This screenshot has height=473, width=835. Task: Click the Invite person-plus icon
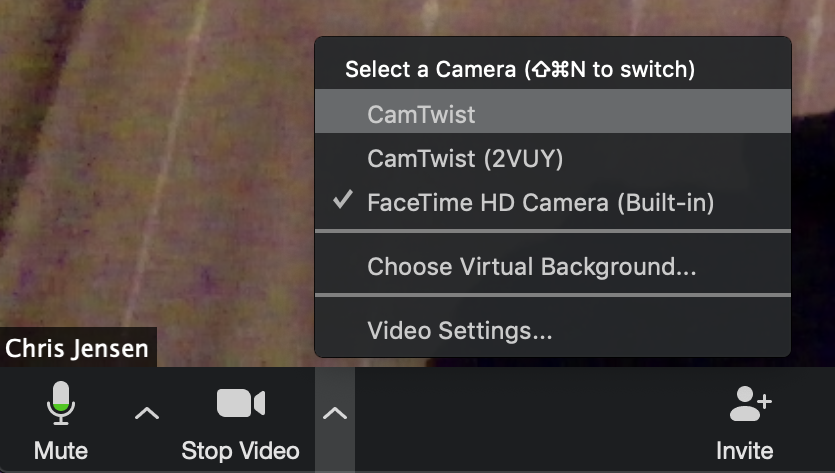pyautogui.click(x=750, y=403)
